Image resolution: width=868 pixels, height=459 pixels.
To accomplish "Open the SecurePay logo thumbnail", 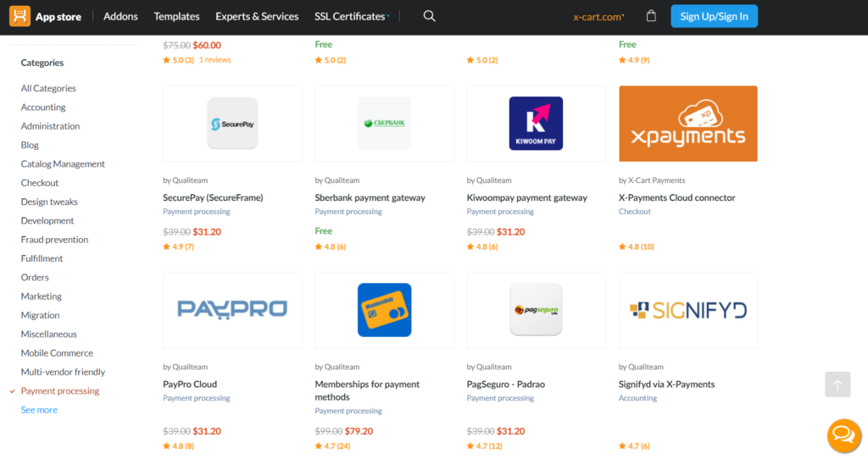I will tap(232, 124).
